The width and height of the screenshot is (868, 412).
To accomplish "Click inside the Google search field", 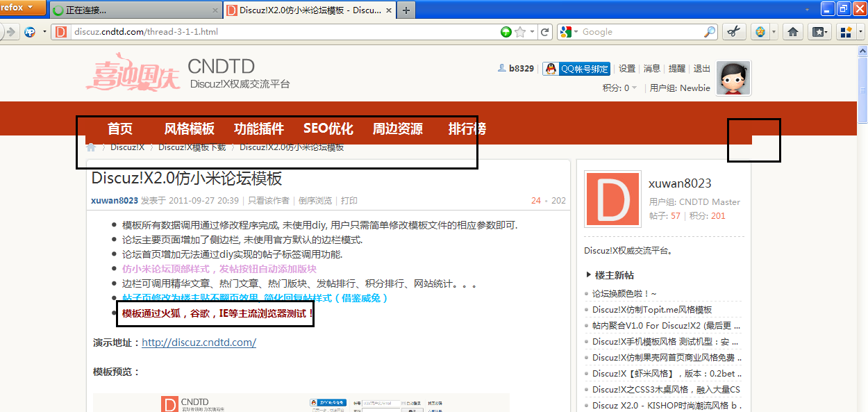I will (x=639, y=31).
